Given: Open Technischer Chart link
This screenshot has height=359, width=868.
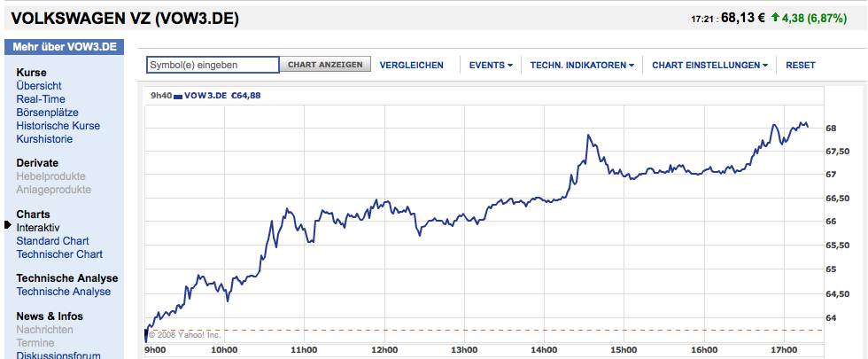Looking at the screenshot, I should pyautogui.click(x=59, y=254).
